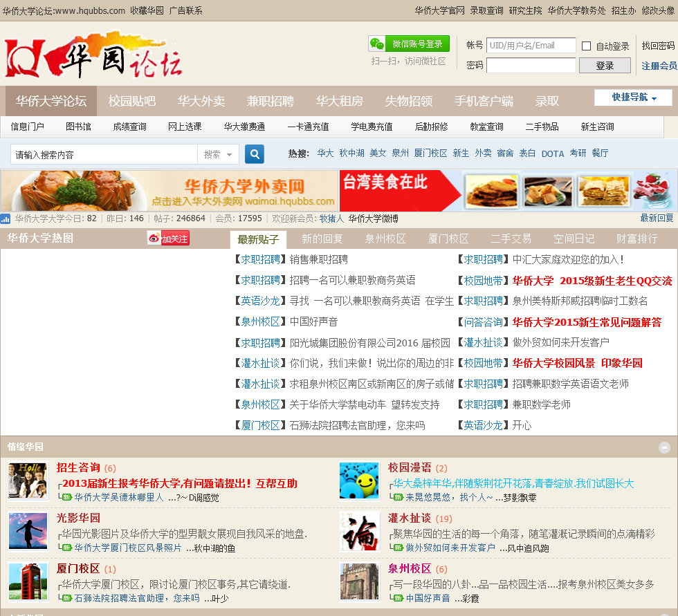The width and height of the screenshot is (678, 616).
Task: Open the 图书馆 sub-navigation link
Action: 78,127
